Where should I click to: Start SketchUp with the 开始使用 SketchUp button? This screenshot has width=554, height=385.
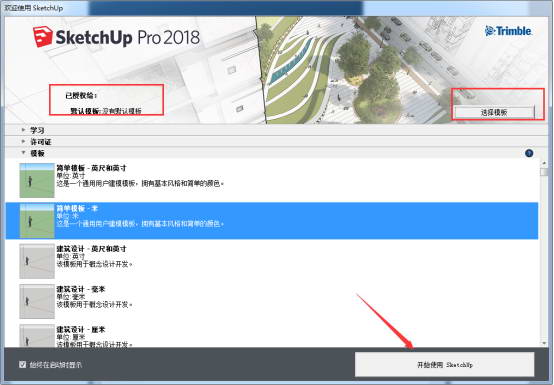pos(444,365)
